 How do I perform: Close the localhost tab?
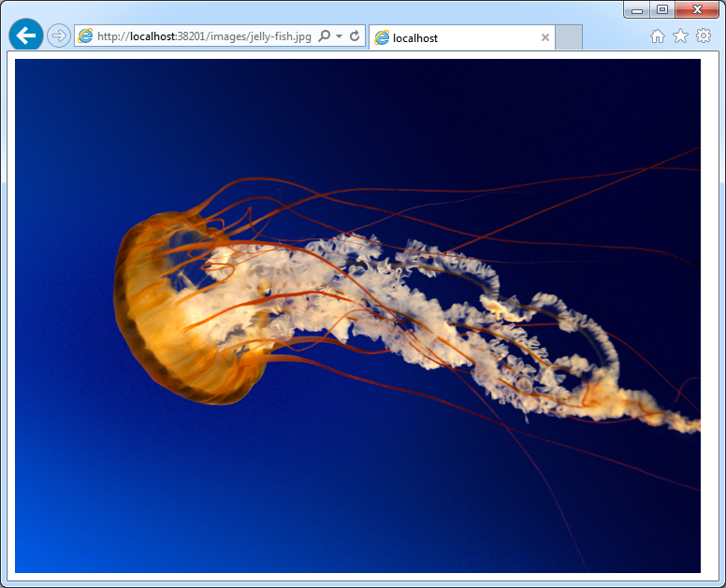pos(545,37)
